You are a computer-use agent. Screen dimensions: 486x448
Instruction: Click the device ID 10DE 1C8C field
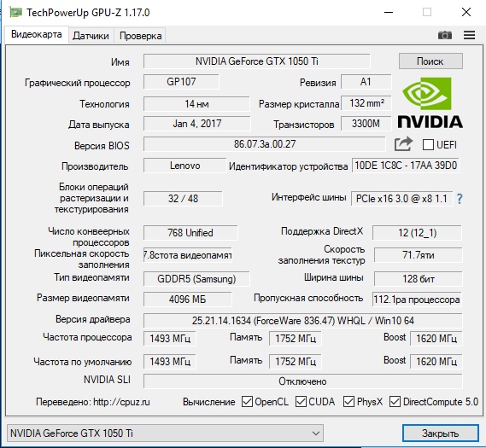[x=406, y=166]
